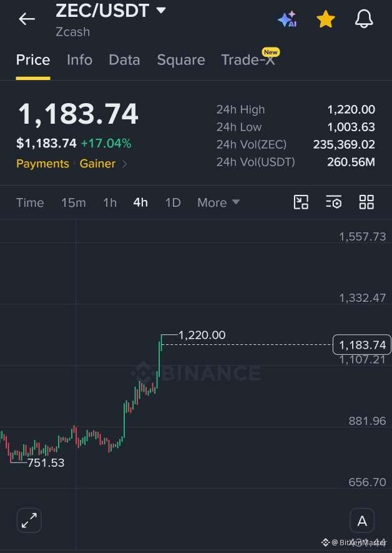Open the AI sparkle assistant icon
The width and height of the screenshot is (392, 553).
pyautogui.click(x=287, y=19)
